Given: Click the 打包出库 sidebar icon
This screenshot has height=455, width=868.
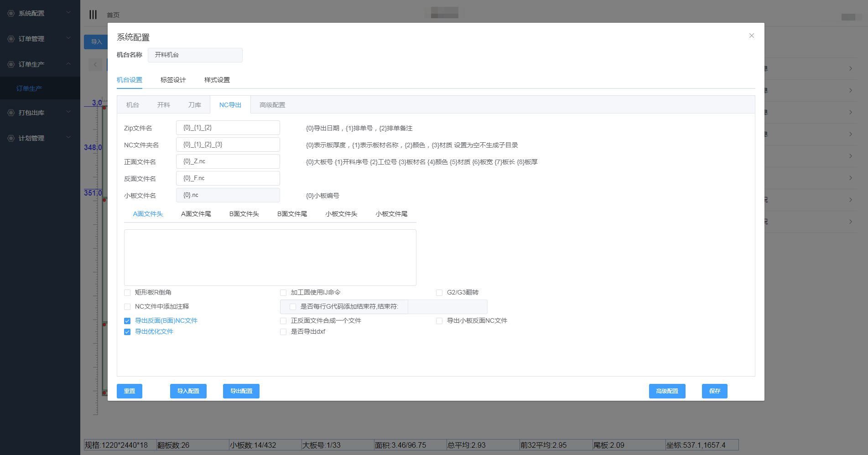Looking at the screenshot, I should [11, 113].
